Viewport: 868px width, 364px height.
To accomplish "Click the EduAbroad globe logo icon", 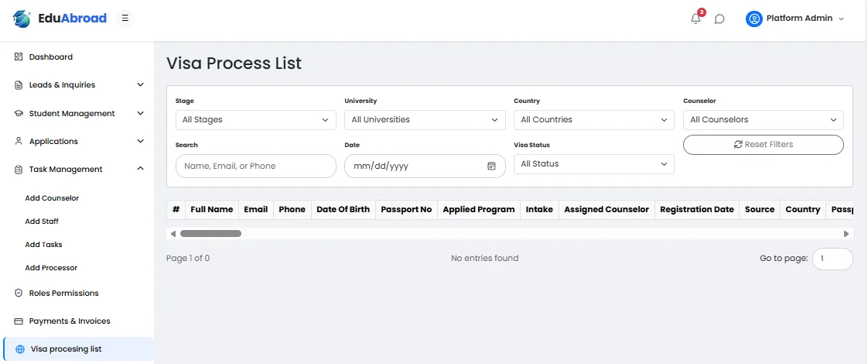I will pyautogui.click(x=22, y=19).
